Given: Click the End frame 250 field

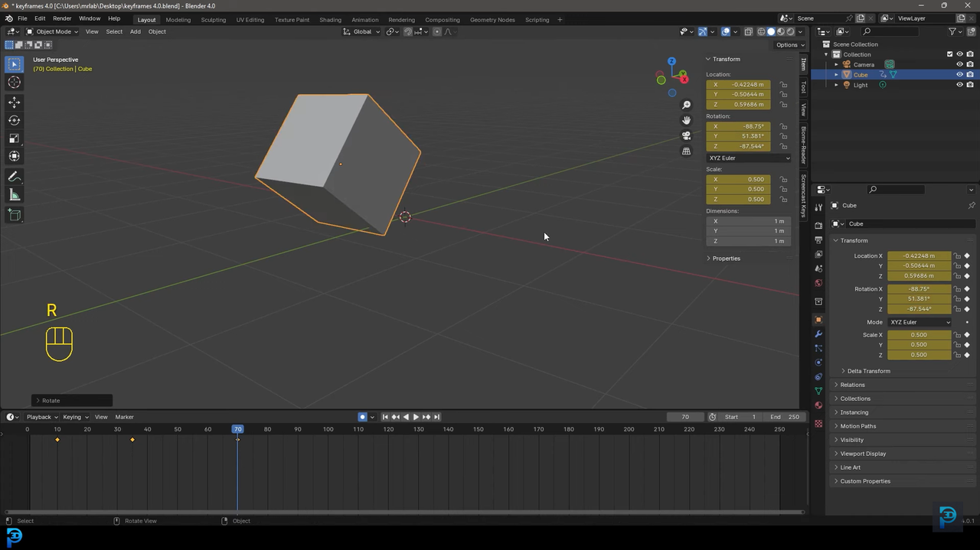Looking at the screenshot, I should [x=785, y=417].
